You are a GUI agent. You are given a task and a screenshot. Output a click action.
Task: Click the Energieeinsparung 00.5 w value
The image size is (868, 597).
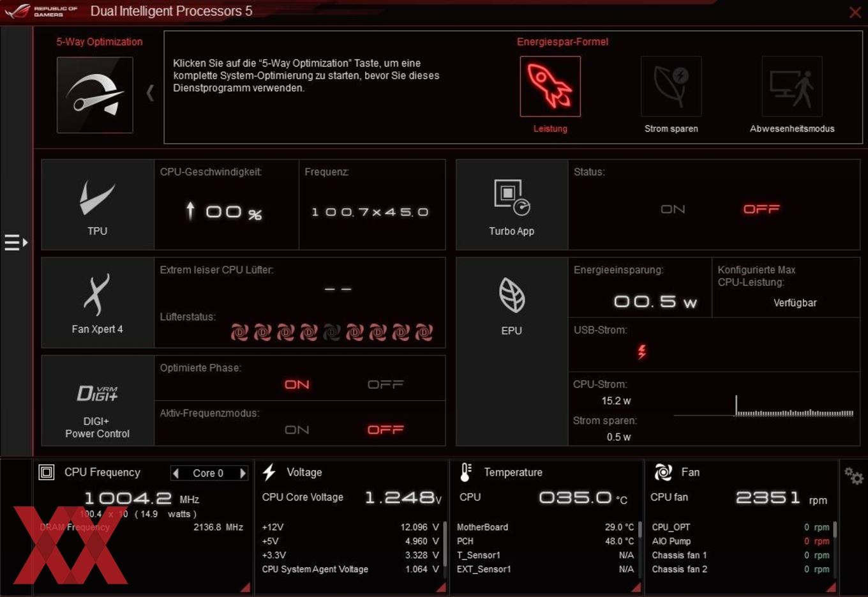(x=655, y=301)
